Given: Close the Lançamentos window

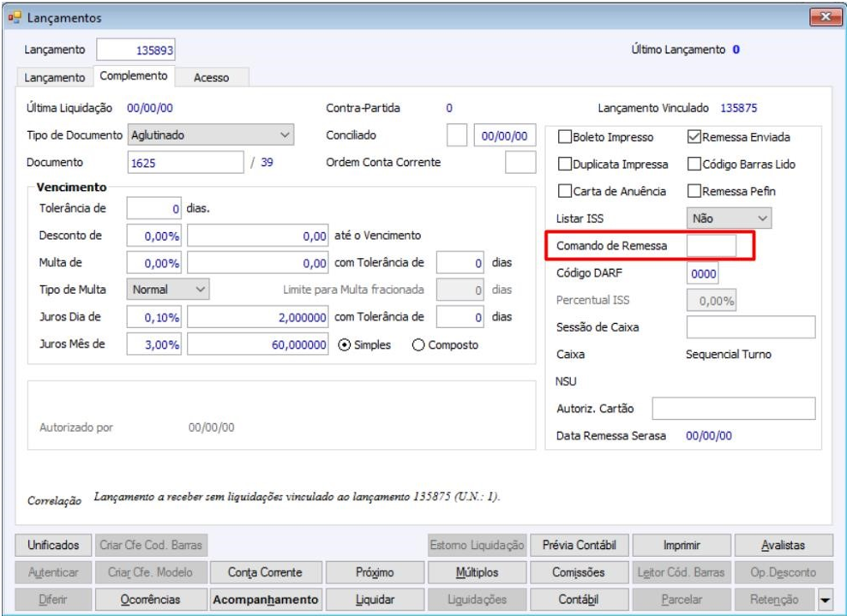Looking at the screenshot, I should 826,17.
